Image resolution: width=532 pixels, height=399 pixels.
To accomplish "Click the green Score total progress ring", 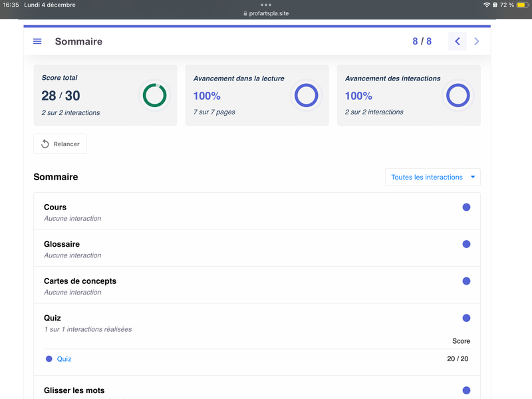I will (154, 95).
